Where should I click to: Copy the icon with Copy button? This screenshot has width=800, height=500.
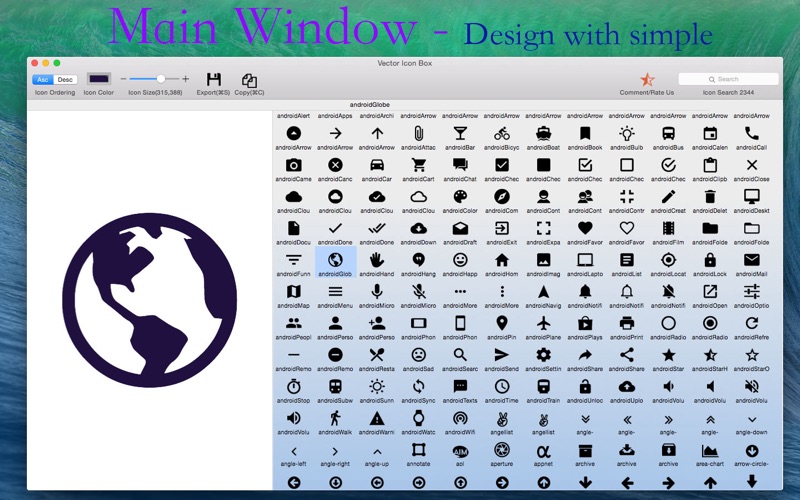(249, 80)
